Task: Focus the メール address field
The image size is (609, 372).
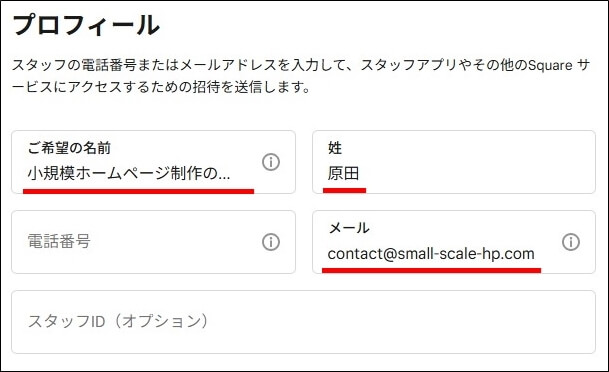Action: [x=454, y=242]
